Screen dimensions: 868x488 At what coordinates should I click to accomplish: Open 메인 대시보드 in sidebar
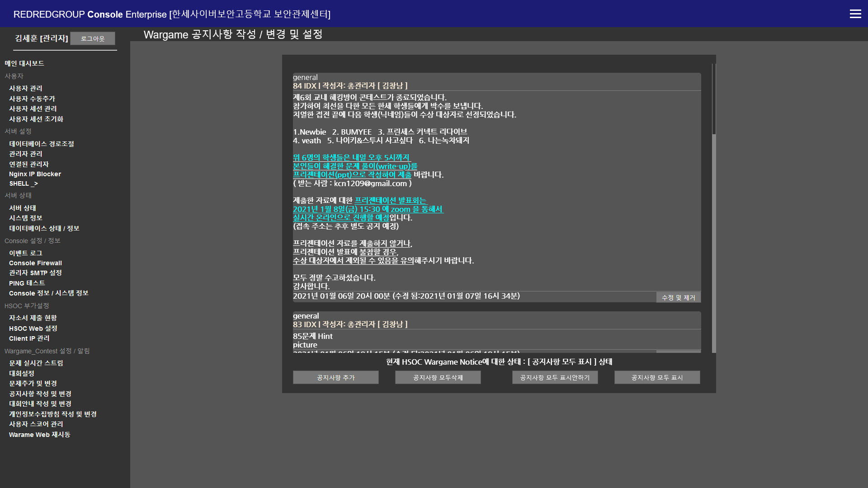[24, 64]
